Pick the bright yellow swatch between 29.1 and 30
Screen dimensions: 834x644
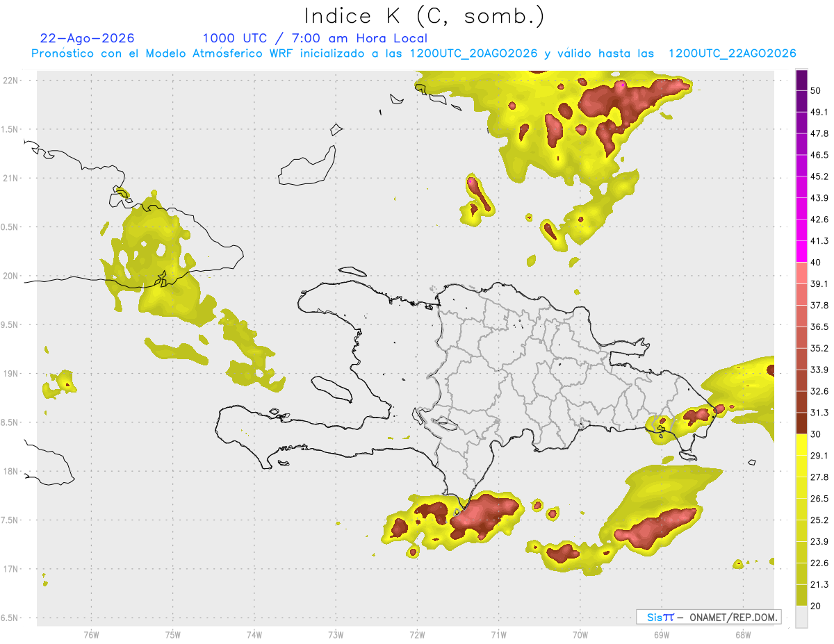point(801,445)
